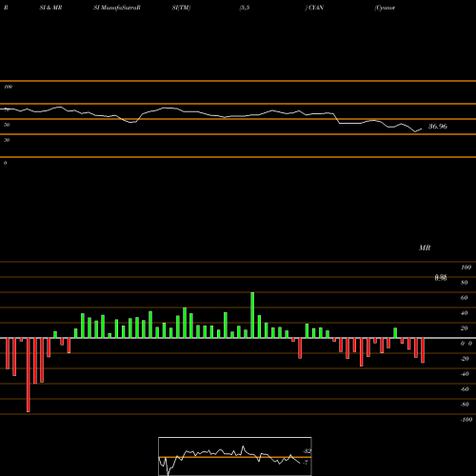
Task: Click the 'SI & MR' header text
Action: (x=50, y=8)
